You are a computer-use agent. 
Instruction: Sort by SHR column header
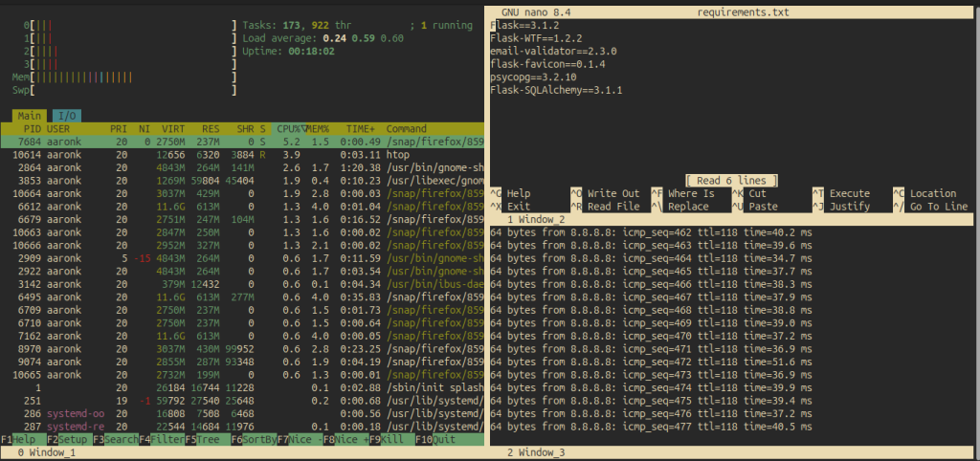click(245, 129)
